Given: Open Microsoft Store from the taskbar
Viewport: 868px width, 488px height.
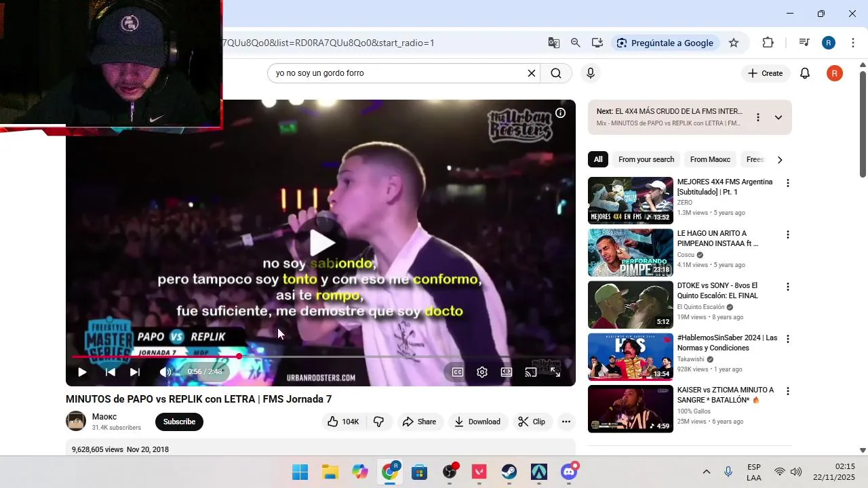Looking at the screenshot, I should click(420, 472).
